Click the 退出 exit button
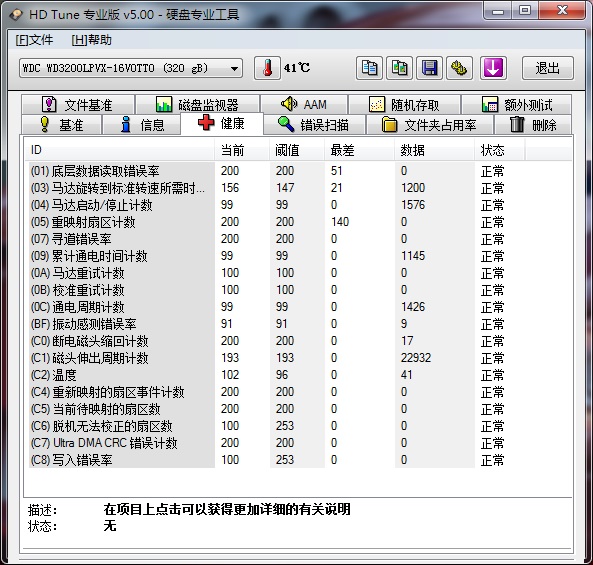Screen dimensions: 593x565 [548, 68]
